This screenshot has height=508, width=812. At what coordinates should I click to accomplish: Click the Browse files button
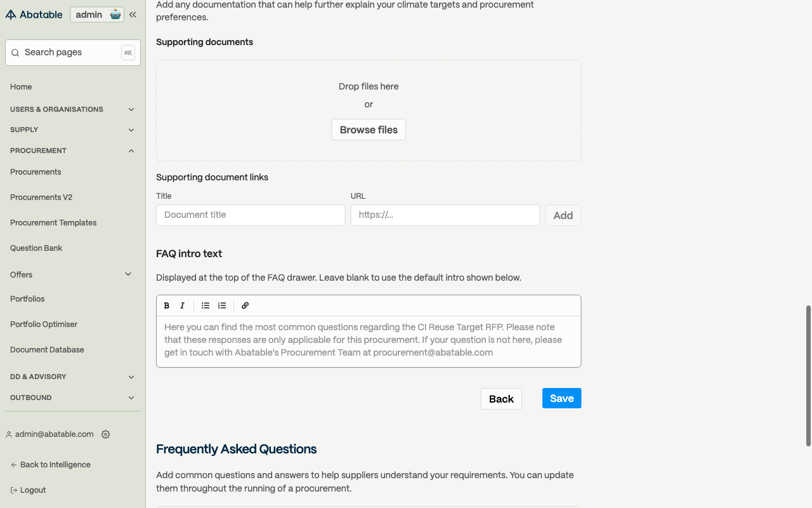(x=369, y=130)
